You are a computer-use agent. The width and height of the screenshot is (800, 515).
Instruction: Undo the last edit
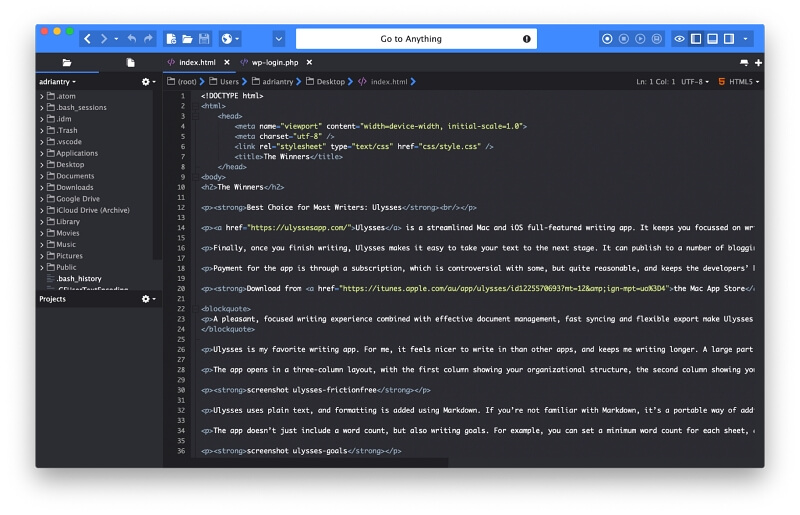132,39
